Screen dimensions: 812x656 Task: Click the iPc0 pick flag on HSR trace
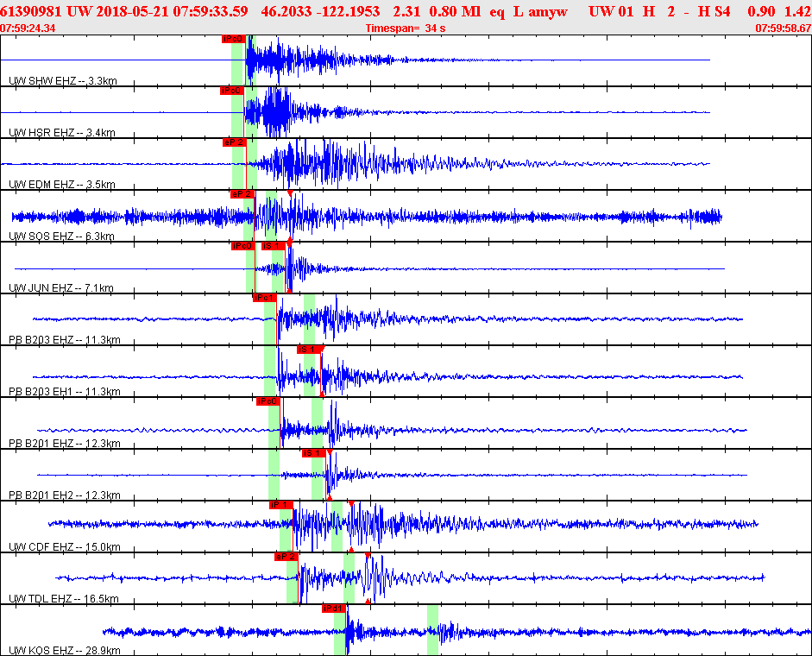(231, 91)
